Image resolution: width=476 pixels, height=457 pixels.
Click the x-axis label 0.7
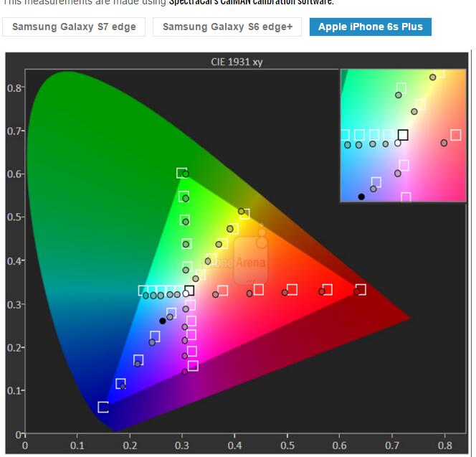pyautogui.click(x=392, y=446)
